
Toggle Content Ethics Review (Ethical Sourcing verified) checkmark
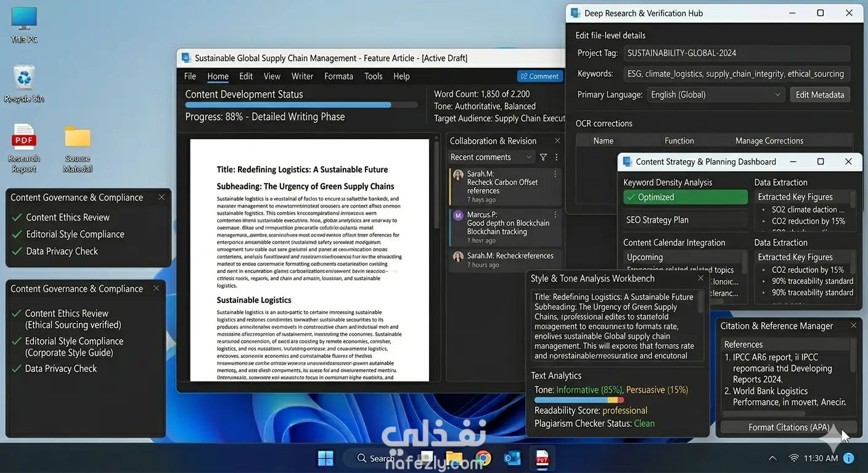click(x=17, y=313)
